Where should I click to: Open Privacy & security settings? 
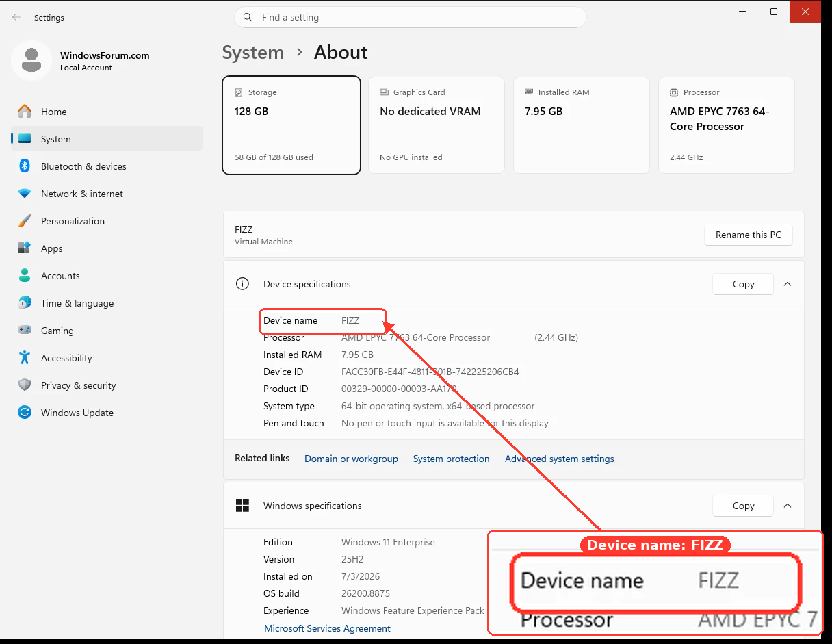[x=107, y=385]
